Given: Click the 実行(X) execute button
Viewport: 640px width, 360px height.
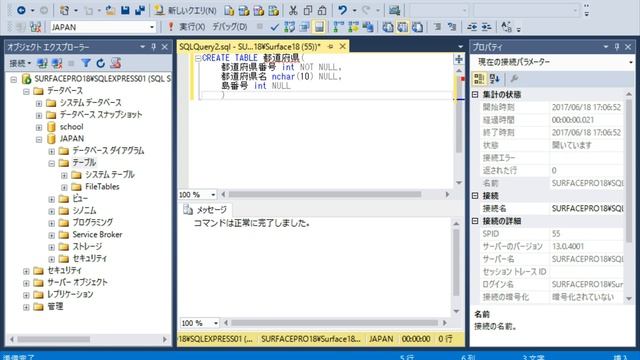Looking at the screenshot, I should (x=186, y=27).
